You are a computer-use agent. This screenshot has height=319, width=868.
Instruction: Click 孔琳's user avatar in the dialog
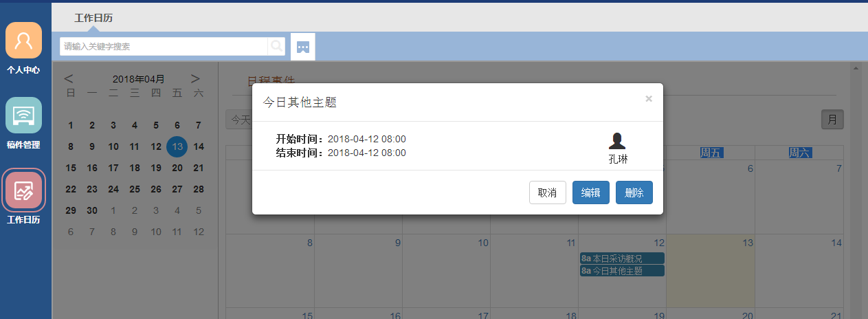click(617, 141)
